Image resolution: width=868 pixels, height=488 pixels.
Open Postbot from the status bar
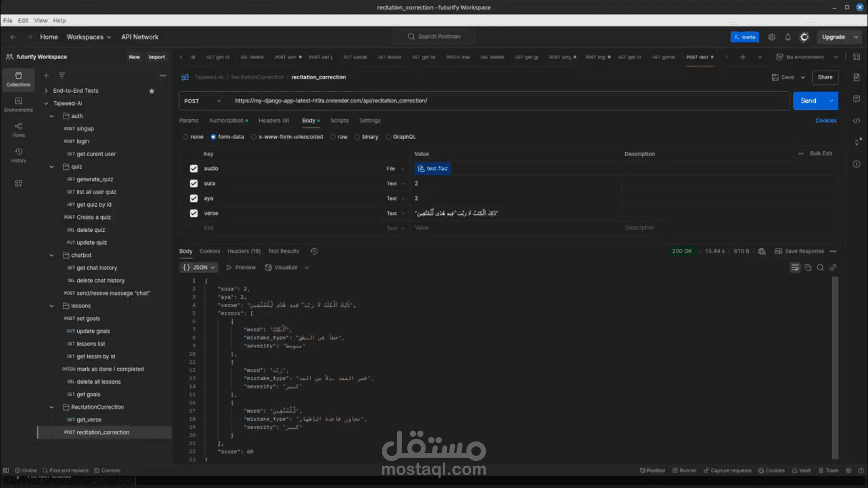tap(653, 470)
